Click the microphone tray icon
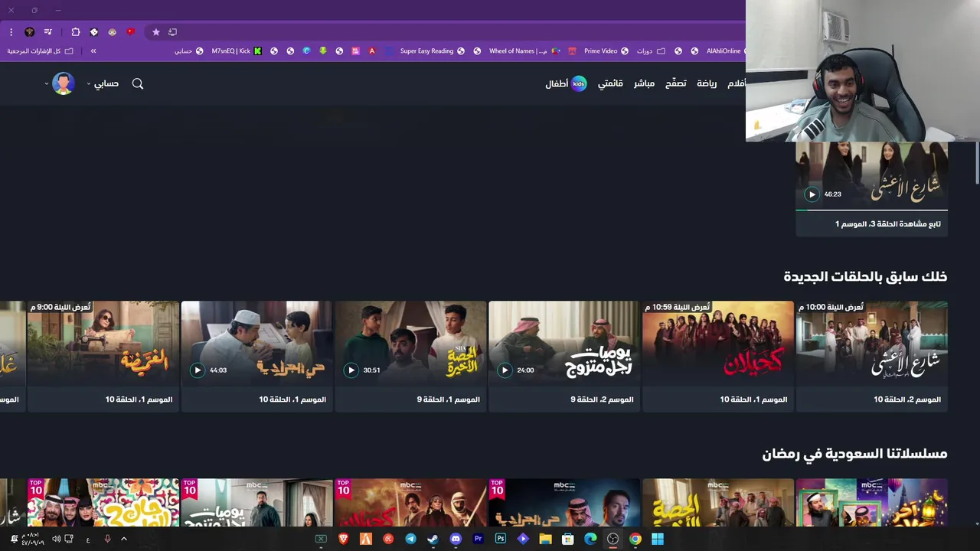Viewport: 980px width, 551px height. click(107, 539)
